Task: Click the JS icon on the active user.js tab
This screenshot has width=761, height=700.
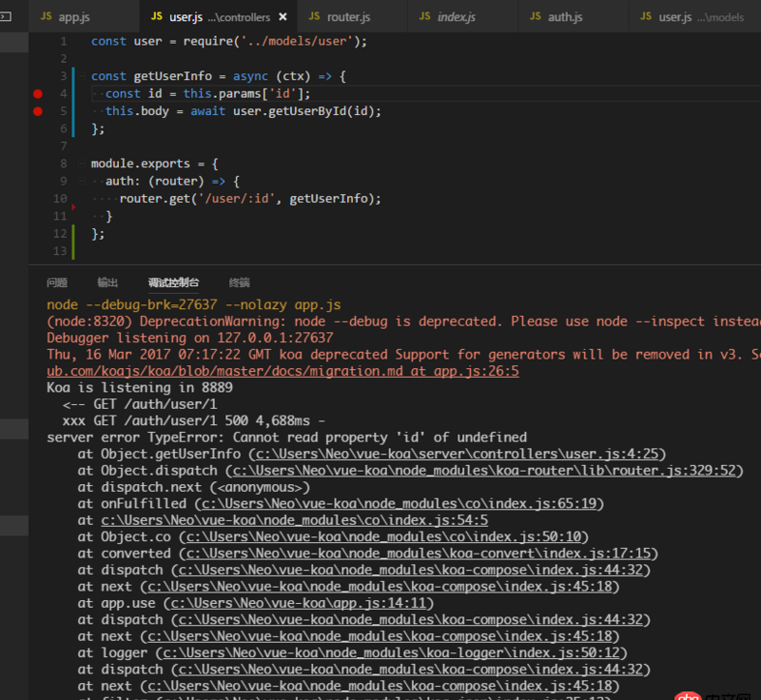Action: tap(158, 15)
